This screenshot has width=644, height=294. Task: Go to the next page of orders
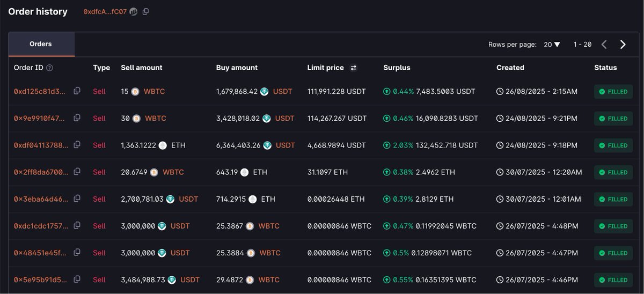coord(623,45)
